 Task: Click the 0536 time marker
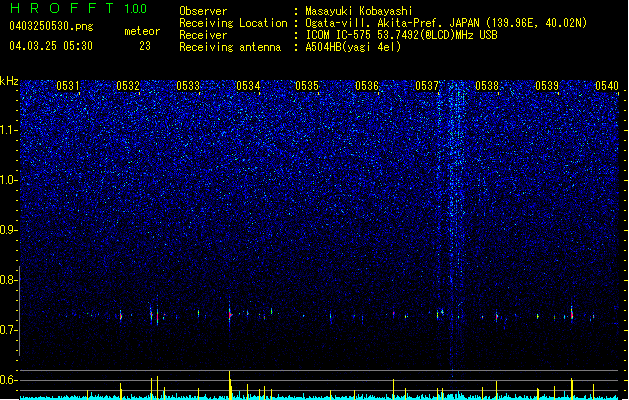pyautogui.click(x=367, y=86)
